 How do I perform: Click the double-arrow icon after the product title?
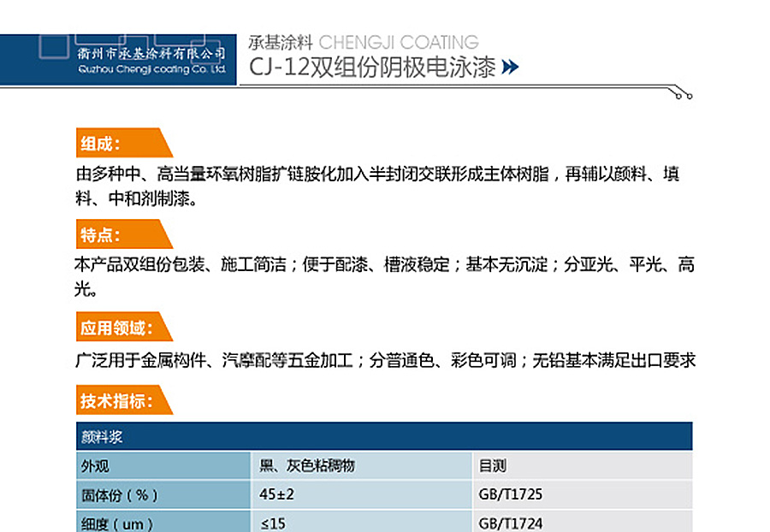click(x=510, y=67)
